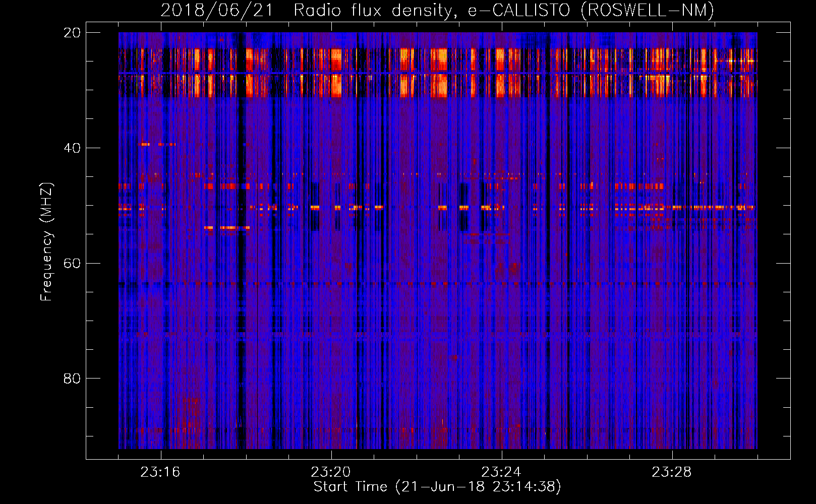
Task: Click the frequency tick label '40'
Action: [72, 148]
